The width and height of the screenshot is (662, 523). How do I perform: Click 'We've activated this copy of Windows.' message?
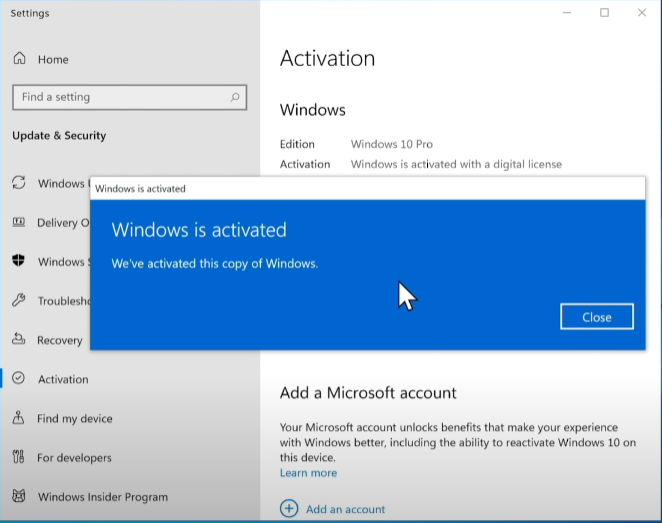tap(214, 263)
